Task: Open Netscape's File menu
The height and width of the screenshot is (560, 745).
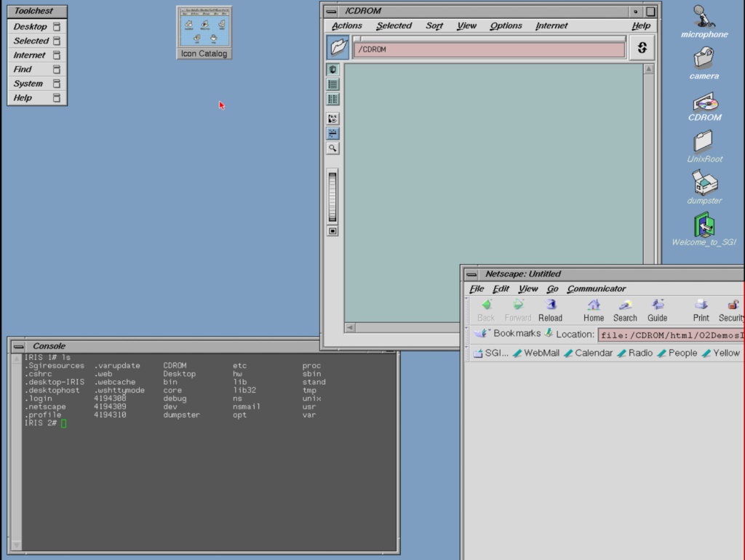Action: [x=477, y=289]
